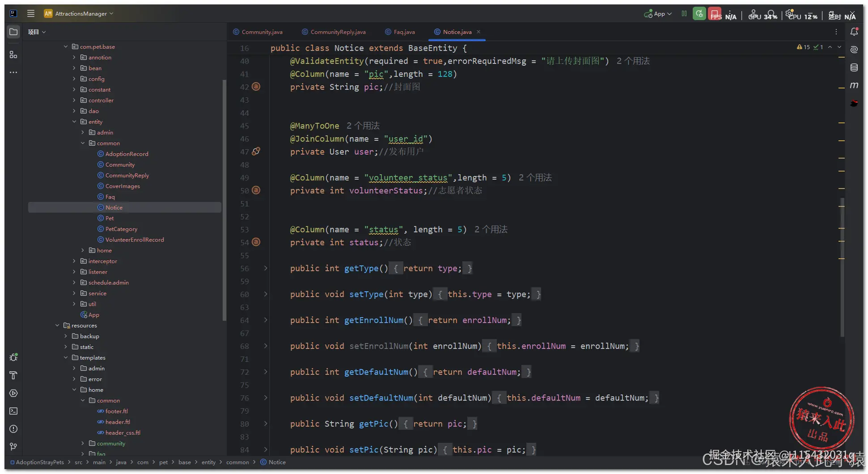The width and height of the screenshot is (868, 474).
Task: Open the AI Assistant panel
Action: pos(854,50)
